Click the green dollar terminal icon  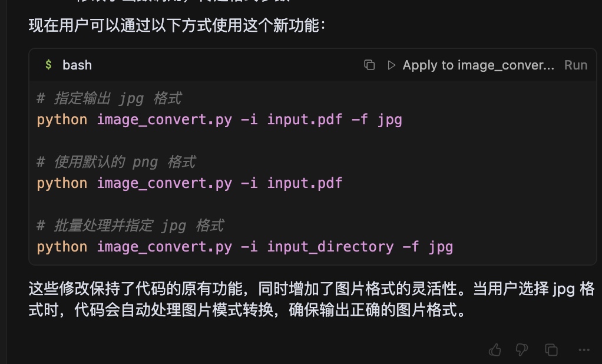point(48,65)
